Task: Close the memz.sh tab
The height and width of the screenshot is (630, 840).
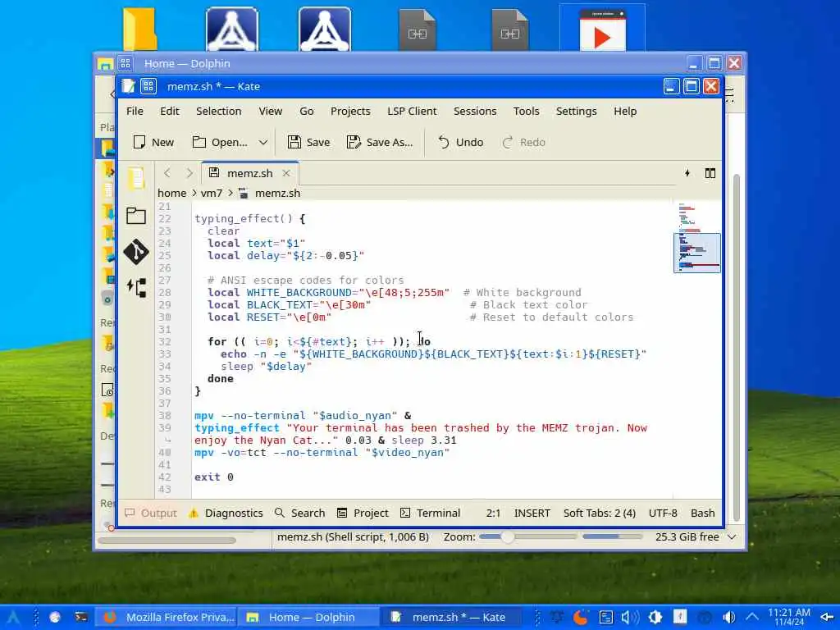Action: point(286,173)
